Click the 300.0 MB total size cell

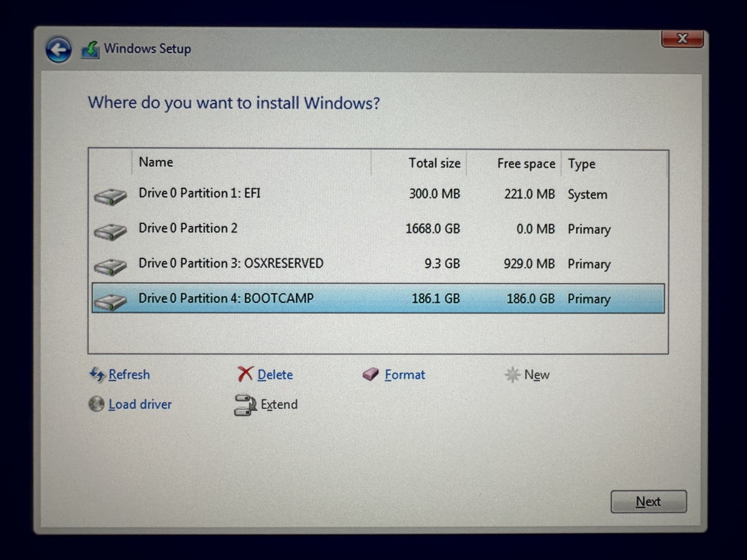click(435, 194)
